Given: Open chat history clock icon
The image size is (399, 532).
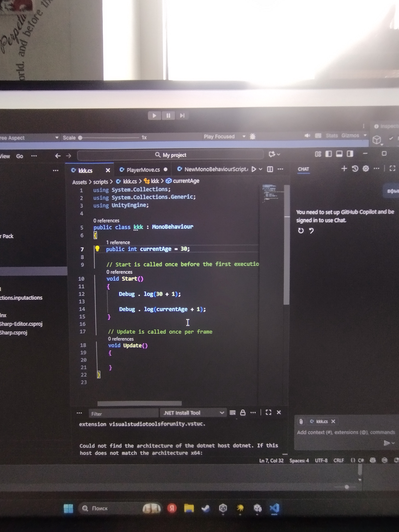Looking at the screenshot, I should [355, 169].
